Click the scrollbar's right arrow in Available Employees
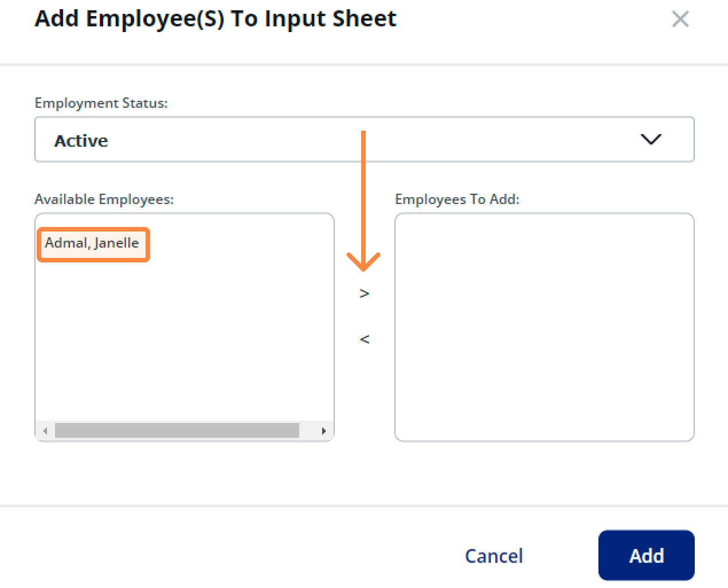This screenshot has width=728, height=588. pyautogui.click(x=324, y=430)
